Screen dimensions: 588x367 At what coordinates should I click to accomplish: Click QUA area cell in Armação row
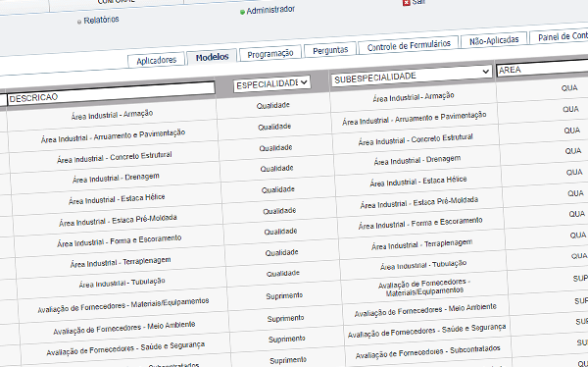(x=569, y=88)
